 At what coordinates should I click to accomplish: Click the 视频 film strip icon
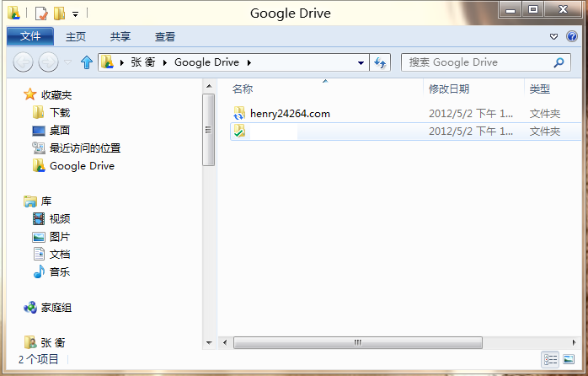tap(39, 218)
